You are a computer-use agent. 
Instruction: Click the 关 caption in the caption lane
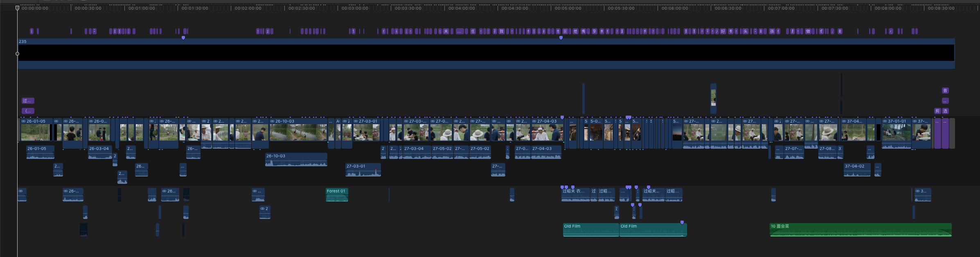tap(446, 31)
